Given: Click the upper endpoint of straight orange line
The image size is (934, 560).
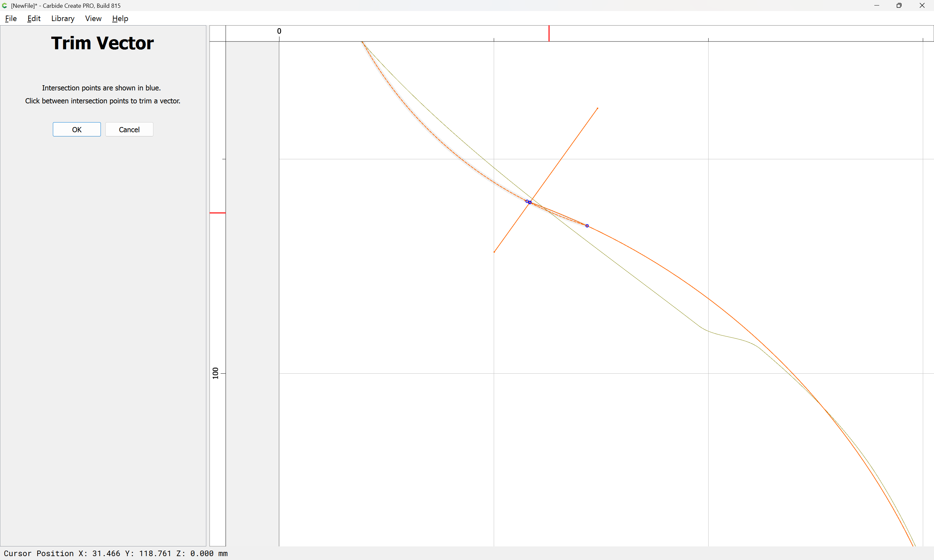Looking at the screenshot, I should pyautogui.click(x=597, y=109).
